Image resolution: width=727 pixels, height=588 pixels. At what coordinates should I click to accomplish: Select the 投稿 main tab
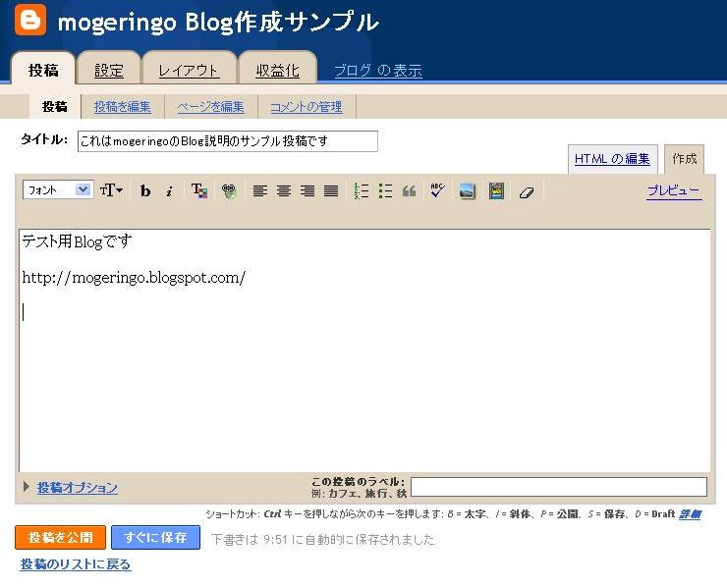(x=43, y=70)
